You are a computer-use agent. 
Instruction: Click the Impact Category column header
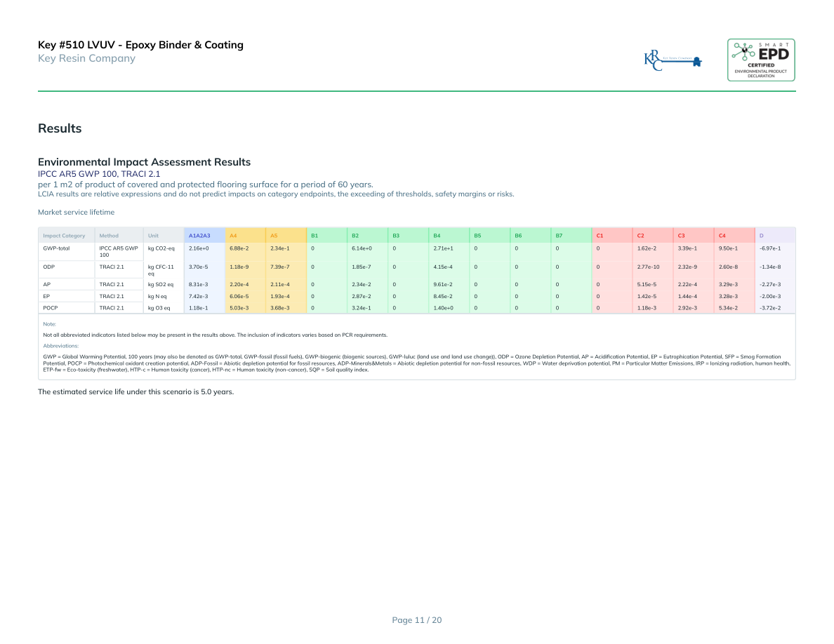pyautogui.click(x=64, y=235)
